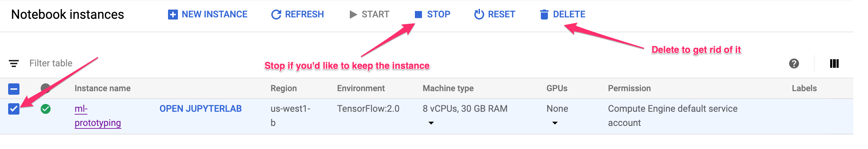Click the Delete trash can icon
The width and height of the screenshot is (868, 149).
[x=544, y=15]
